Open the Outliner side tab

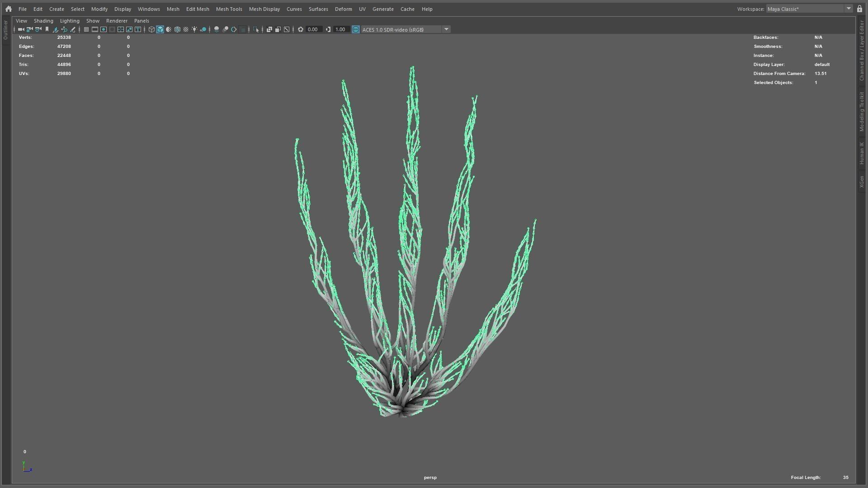point(5,30)
